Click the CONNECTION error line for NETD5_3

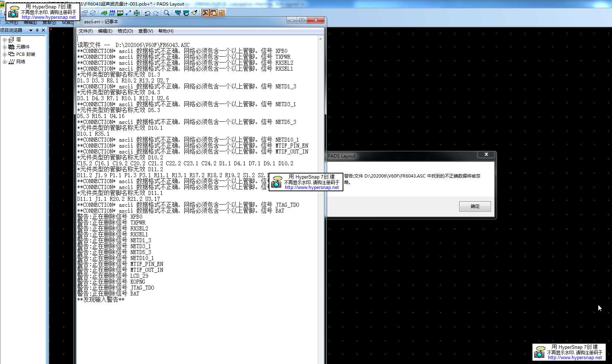(x=187, y=122)
